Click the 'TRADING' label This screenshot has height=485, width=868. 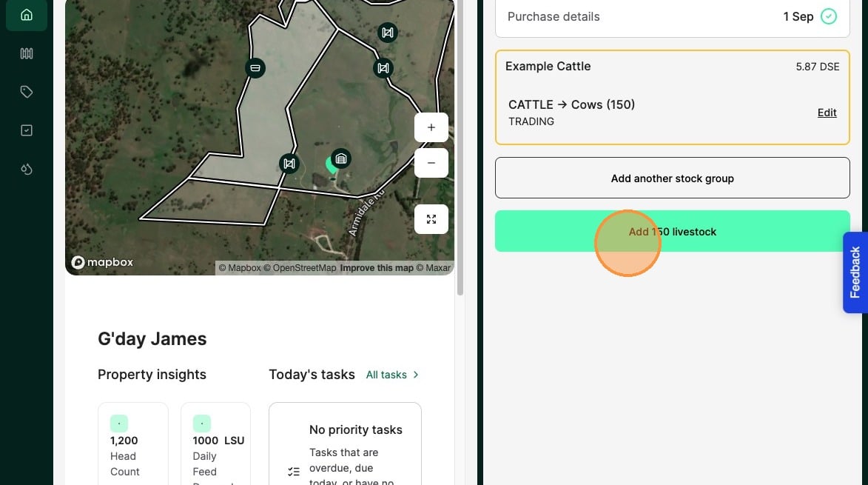pos(531,121)
